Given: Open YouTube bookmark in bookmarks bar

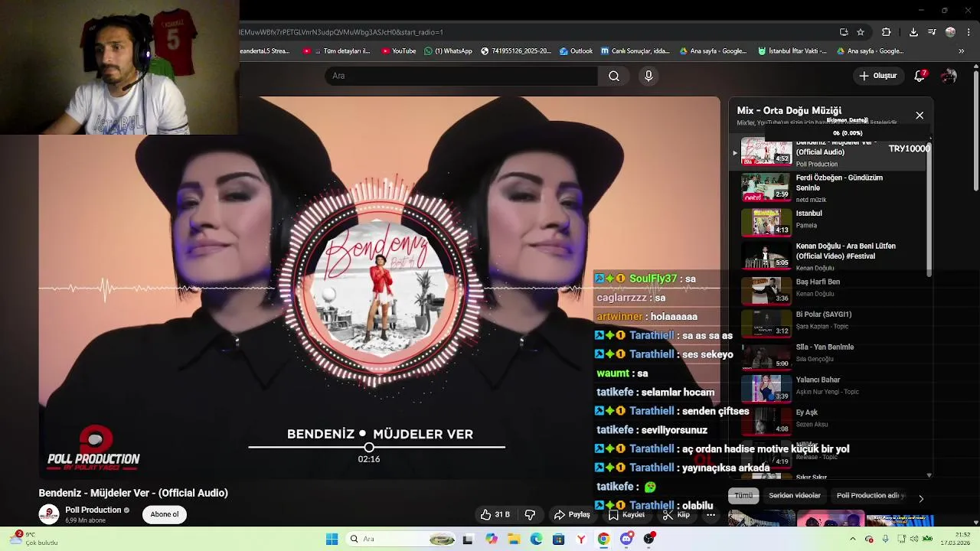Looking at the screenshot, I should tap(397, 51).
